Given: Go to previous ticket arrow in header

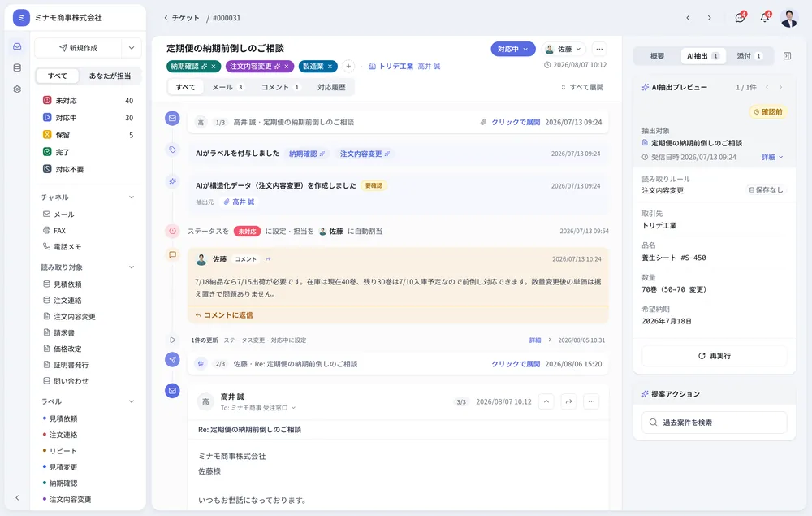Looking at the screenshot, I should coord(688,18).
